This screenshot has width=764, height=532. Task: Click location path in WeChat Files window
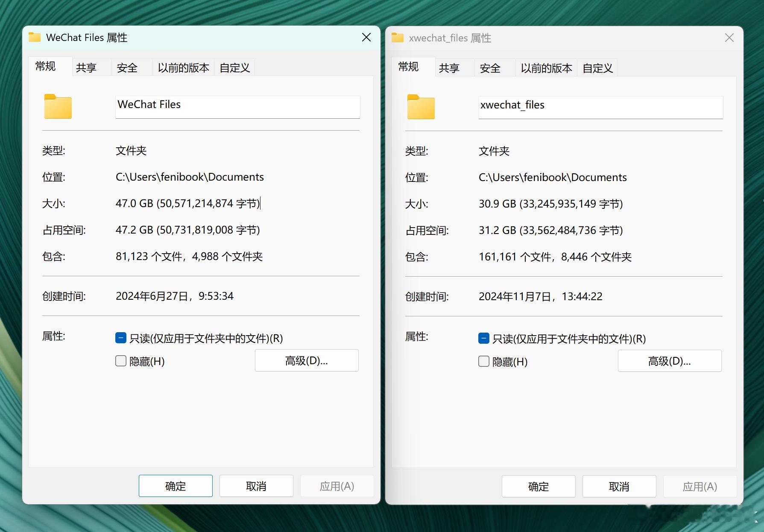[190, 177]
